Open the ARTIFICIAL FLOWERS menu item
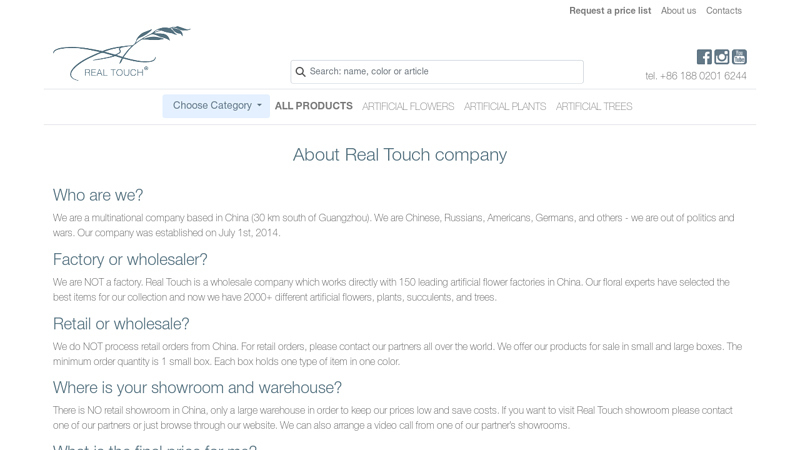 click(x=408, y=106)
